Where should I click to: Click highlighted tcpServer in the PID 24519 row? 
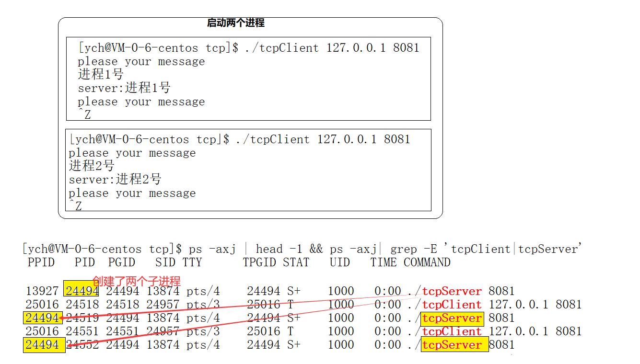pos(453,318)
